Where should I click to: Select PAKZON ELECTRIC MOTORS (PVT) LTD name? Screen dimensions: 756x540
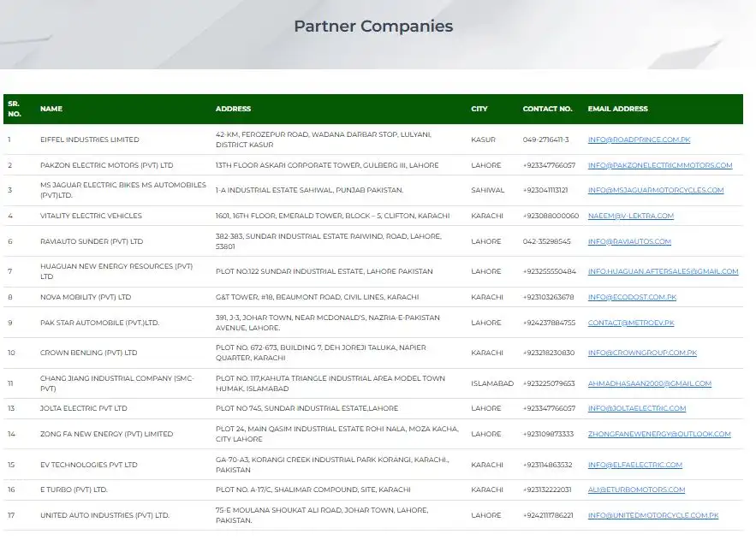pyautogui.click(x=106, y=165)
